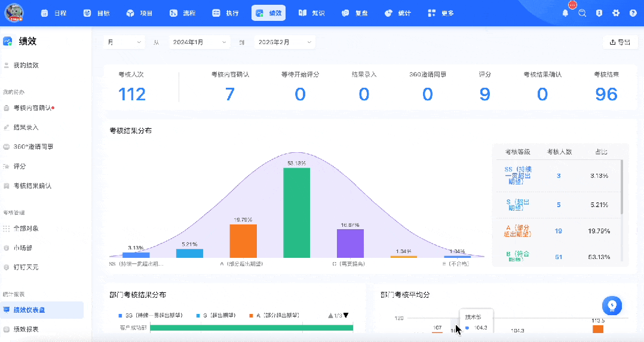This screenshot has height=342, width=644.
Task: Click the user avatar in top corner
Action: point(14,13)
